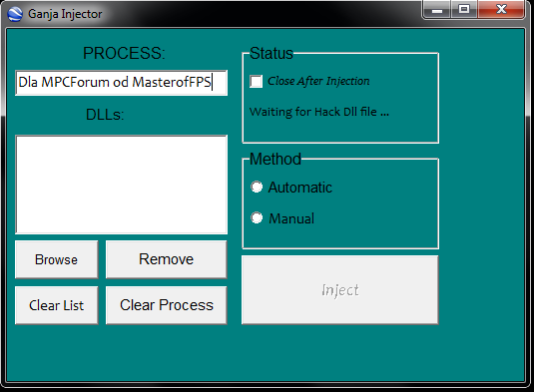Click the 'Waiting for Hack Dll file ...' status text

[319, 112]
